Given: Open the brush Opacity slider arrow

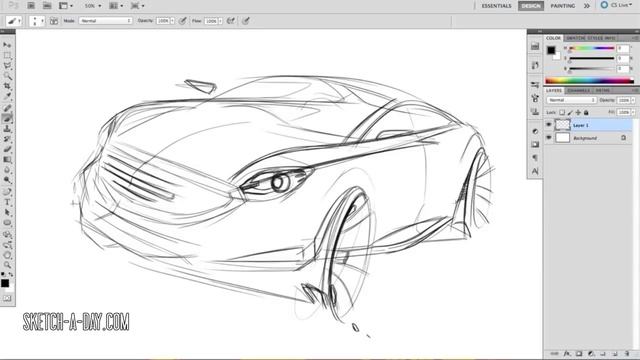Looking at the screenshot, I should [172, 20].
